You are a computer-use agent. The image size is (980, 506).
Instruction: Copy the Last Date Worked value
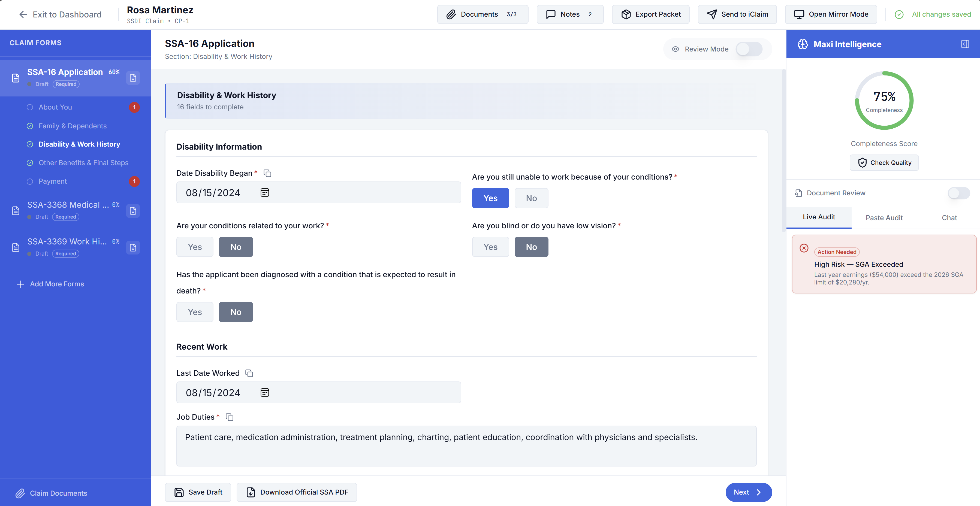point(249,373)
